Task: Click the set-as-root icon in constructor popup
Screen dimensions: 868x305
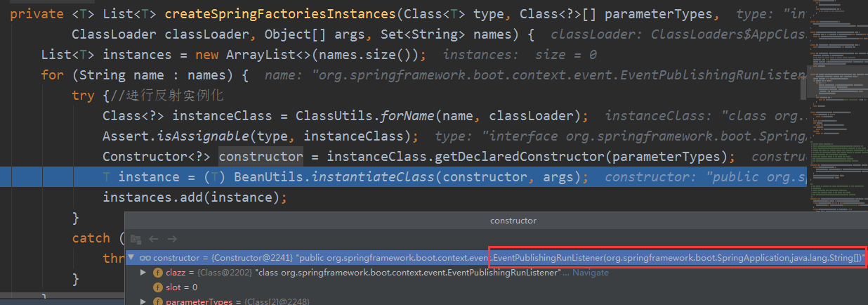Action: coord(136,239)
